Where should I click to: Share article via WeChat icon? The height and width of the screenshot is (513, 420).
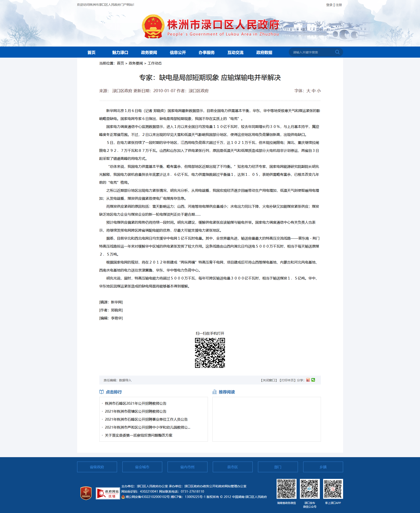coord(313,380)
